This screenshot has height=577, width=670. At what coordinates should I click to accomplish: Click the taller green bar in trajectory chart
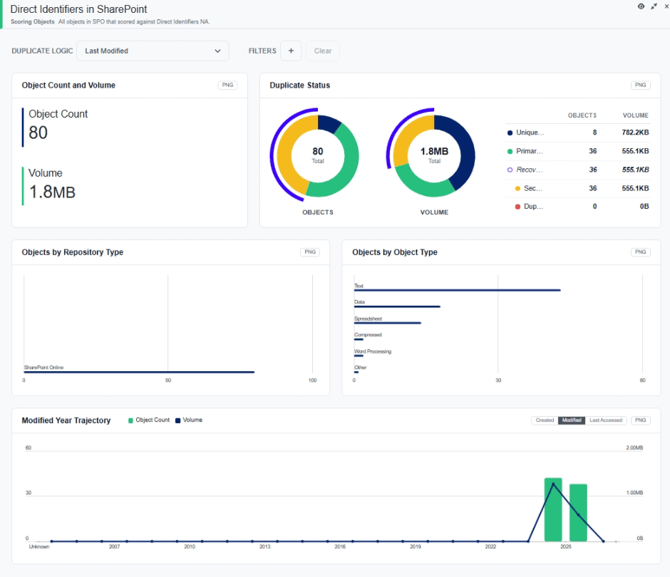coord(553,509)
